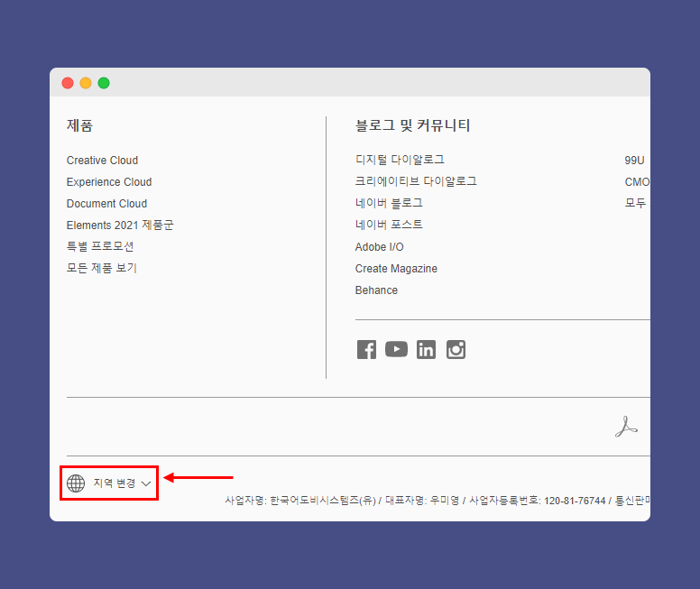Minimize window with yellow button
The image size is (700, 589).
(86, 83)
